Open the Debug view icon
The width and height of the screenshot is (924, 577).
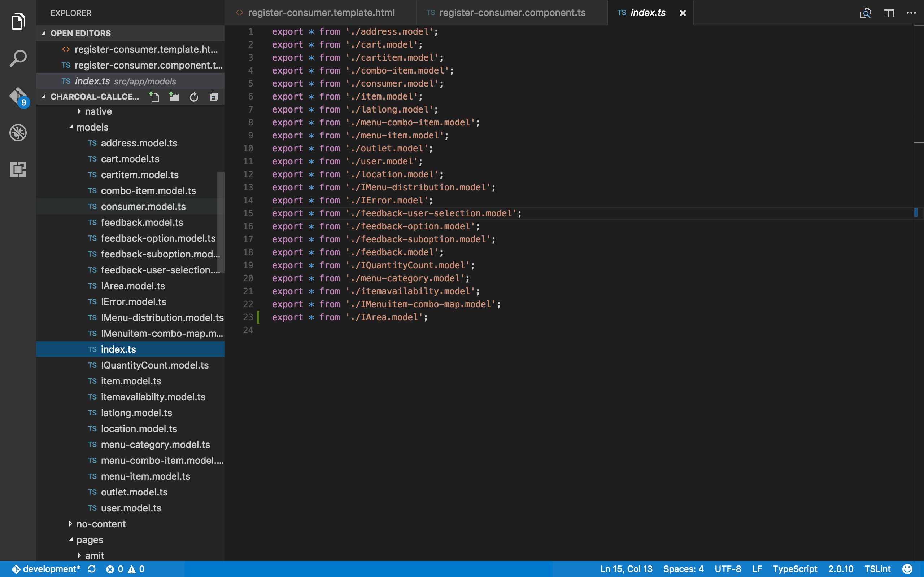coord(18,133)
